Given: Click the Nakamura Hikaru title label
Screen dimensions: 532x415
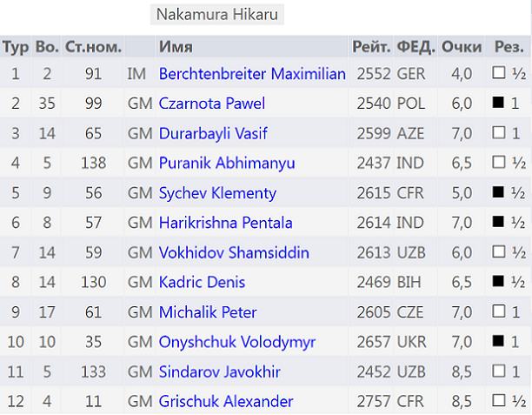Looking at the screenshot, I should click(217, 15).
